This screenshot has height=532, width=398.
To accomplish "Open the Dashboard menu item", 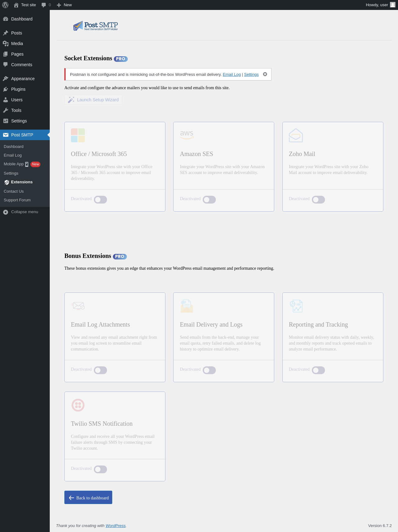I will pyautogui.click(x=25, y=19).
